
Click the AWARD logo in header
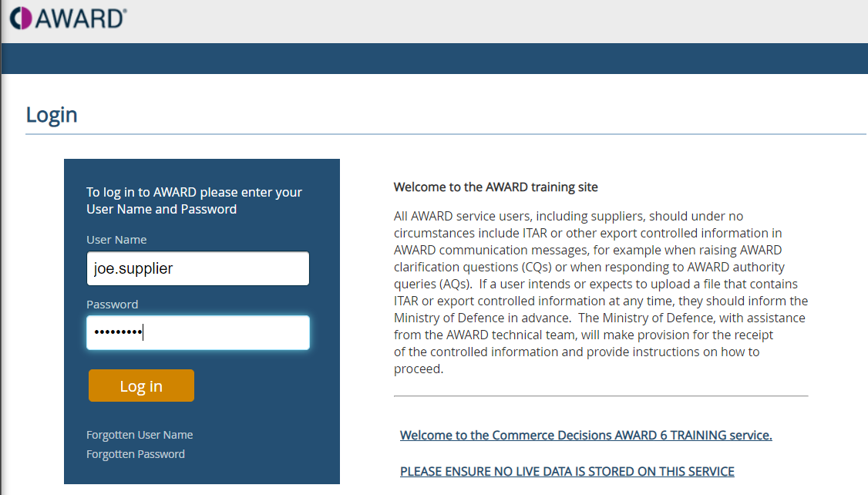(x=69, y=19)
